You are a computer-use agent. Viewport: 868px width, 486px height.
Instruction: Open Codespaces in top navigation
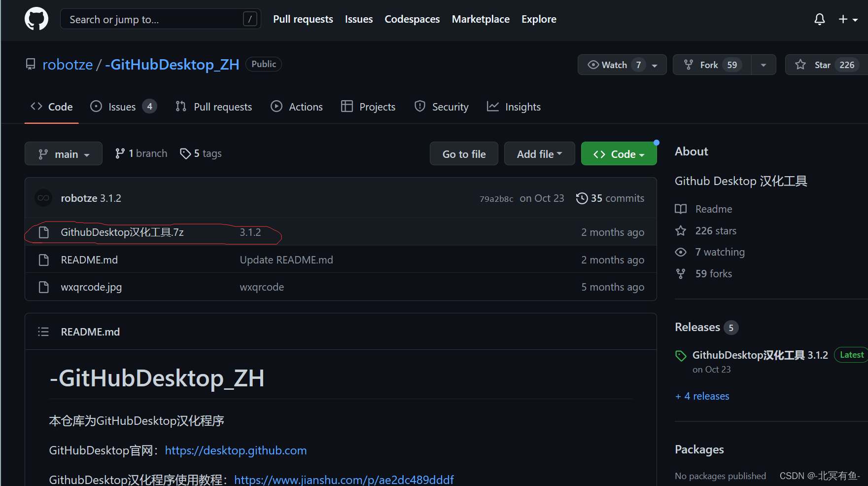[412, 19]
